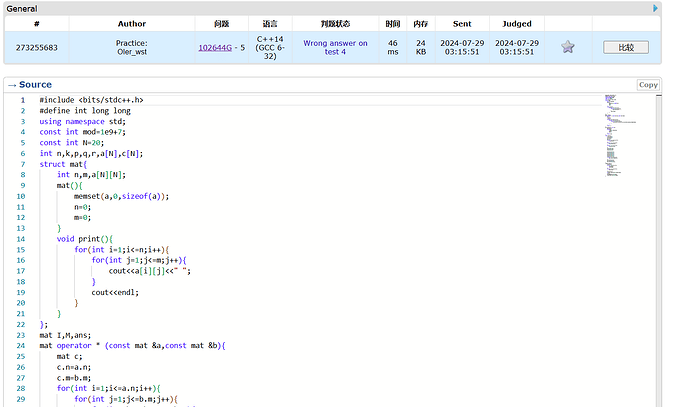Click the source code vertical scrollbar

tap(658, 251)
